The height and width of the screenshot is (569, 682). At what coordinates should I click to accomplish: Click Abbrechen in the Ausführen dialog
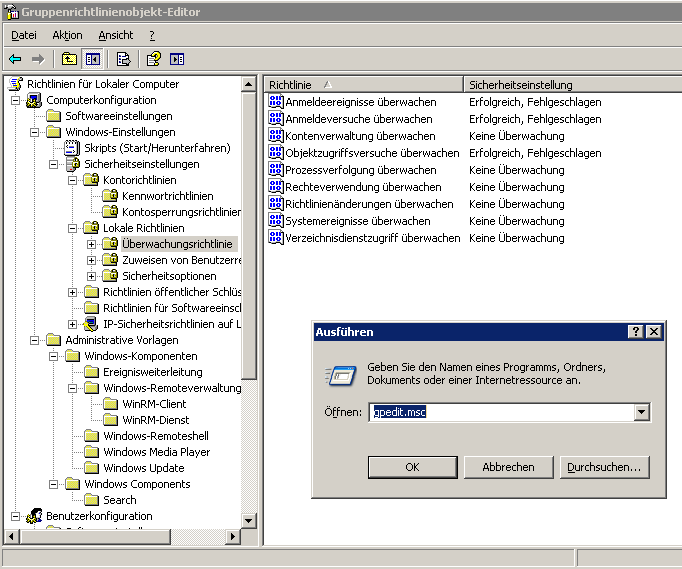click(508, 467)
